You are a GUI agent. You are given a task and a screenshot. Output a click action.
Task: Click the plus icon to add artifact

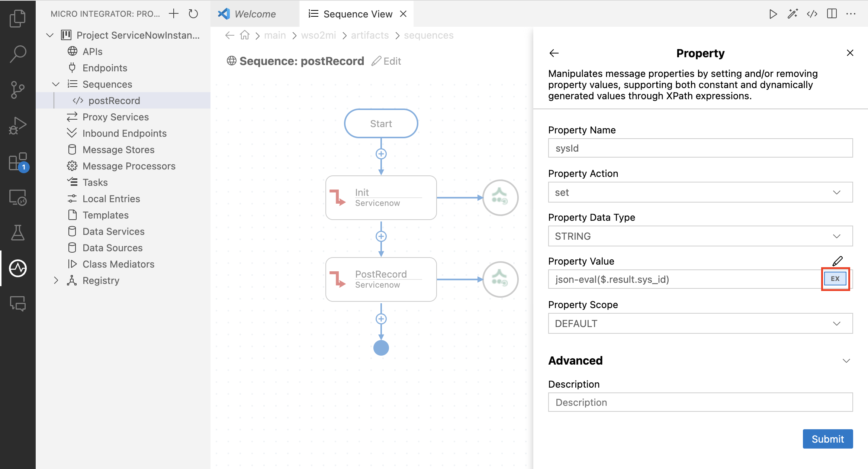click(x=174, y=14)
